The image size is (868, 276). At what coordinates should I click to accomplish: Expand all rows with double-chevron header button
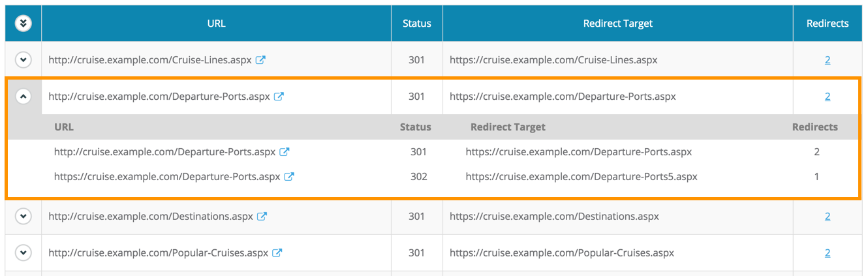tap(23, 23)
